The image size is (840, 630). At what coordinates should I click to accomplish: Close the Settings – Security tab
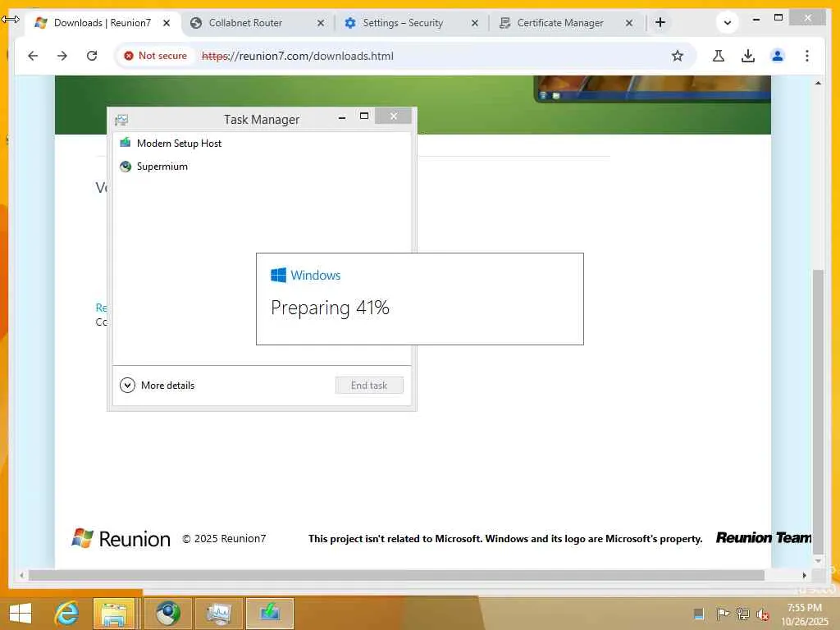(475, 23)
